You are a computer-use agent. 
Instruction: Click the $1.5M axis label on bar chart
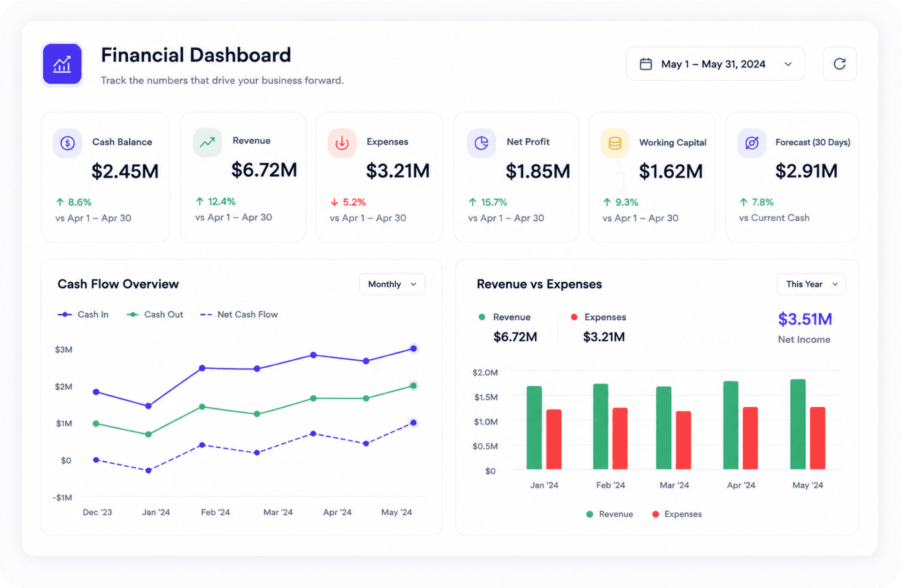(x=486, y=397)
